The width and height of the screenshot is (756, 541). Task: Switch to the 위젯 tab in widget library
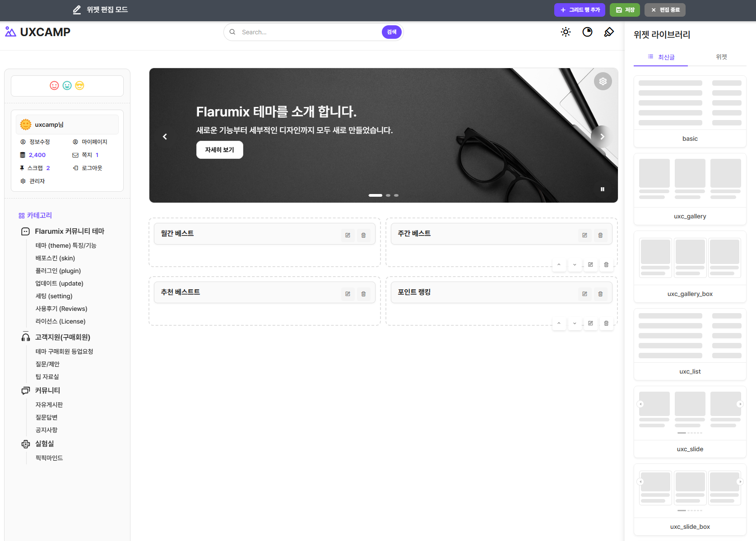click(x=721, y=57)
